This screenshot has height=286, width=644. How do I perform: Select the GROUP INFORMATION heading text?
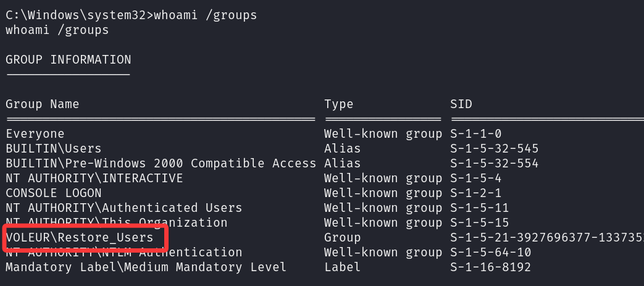[68, 59]
